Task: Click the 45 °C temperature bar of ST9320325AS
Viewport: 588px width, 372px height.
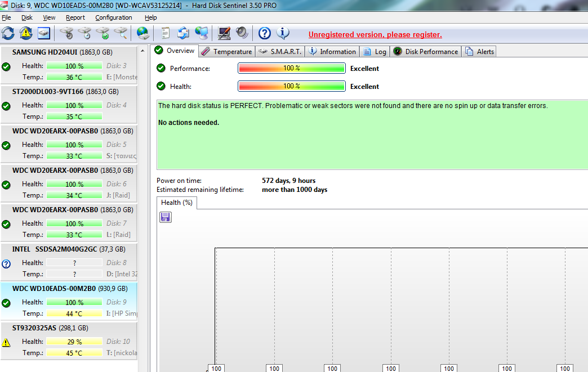Action: coord(74,353)
